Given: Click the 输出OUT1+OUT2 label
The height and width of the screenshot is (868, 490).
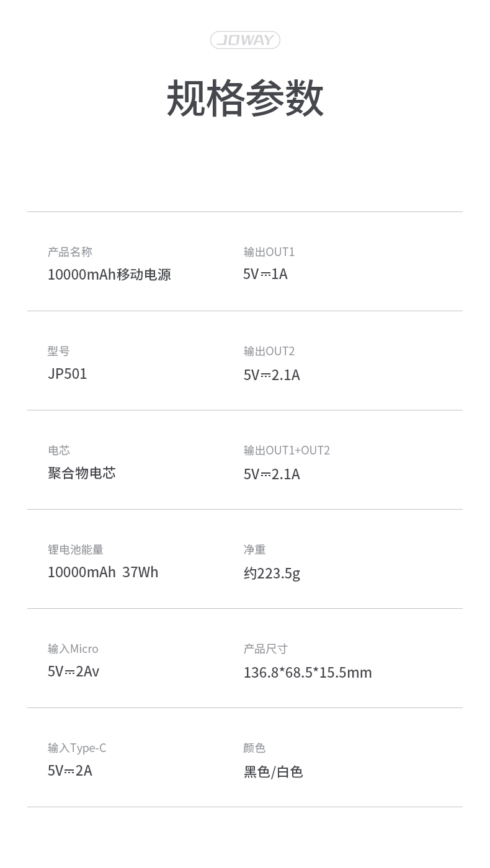Looking at the screenshot, I should [x=287, y=450].
